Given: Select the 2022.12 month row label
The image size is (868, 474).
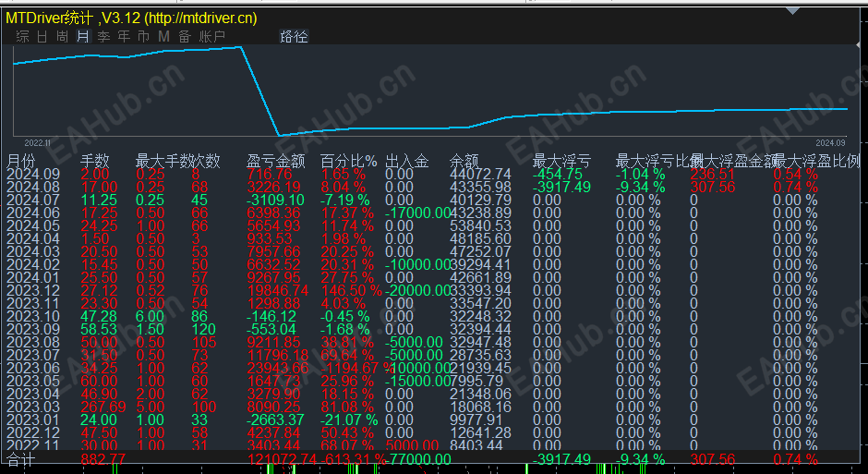Looking at the screenshot, I should pos(33,433).
